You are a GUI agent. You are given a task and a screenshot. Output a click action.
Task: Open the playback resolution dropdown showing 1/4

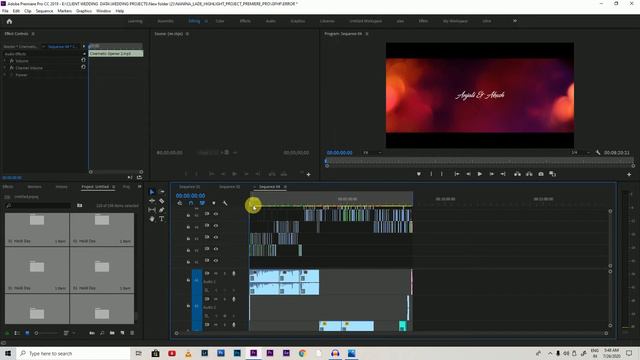coord(580,153)
